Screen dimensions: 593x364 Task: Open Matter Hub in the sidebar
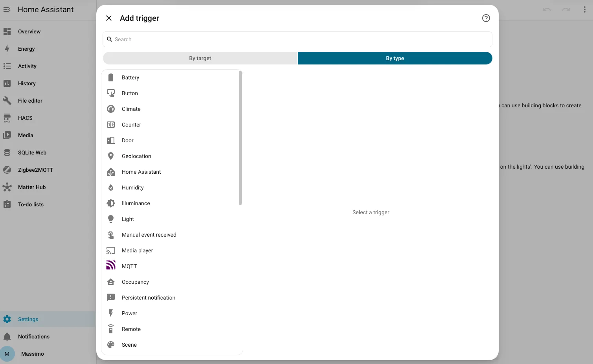(48, 187)
